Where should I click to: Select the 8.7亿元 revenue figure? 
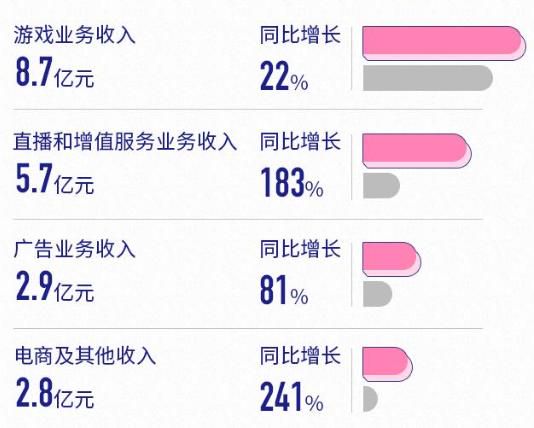pos(55,72)
